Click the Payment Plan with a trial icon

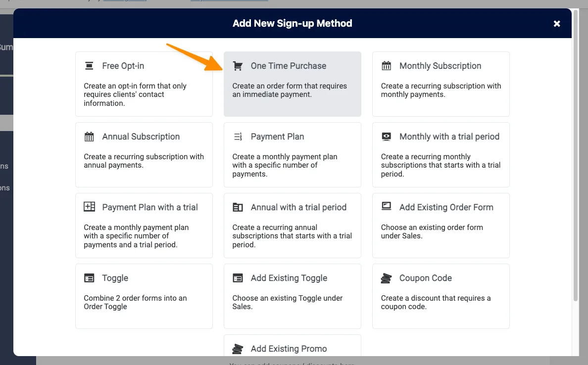coord(89,207)
